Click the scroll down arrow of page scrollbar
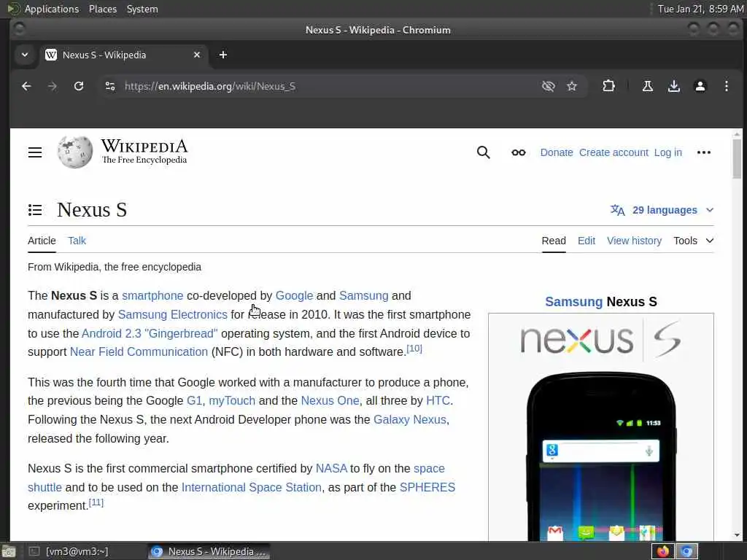The height and width of the screenshot is (560, 747). click(x=737, y=535)
